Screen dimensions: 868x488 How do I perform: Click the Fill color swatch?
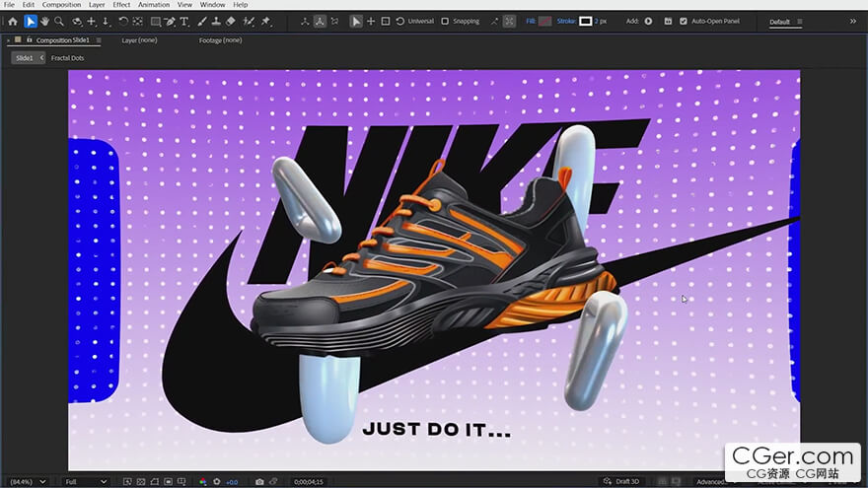[x=545, y=21]
